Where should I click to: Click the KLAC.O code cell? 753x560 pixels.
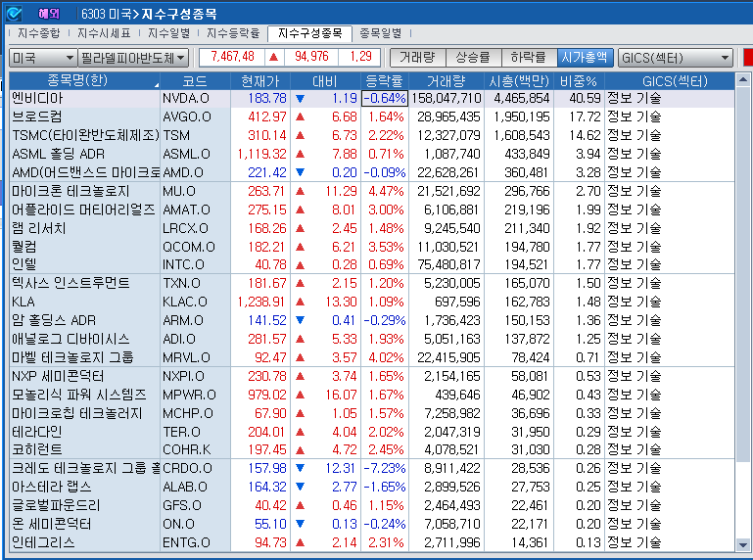point(195,303)
